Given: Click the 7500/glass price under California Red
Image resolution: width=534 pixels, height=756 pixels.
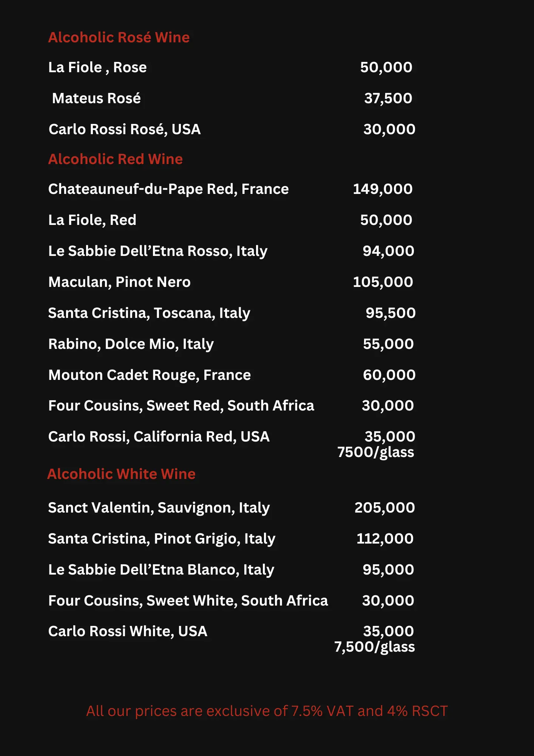Looking at the screenshot, I should click(376, 452).
